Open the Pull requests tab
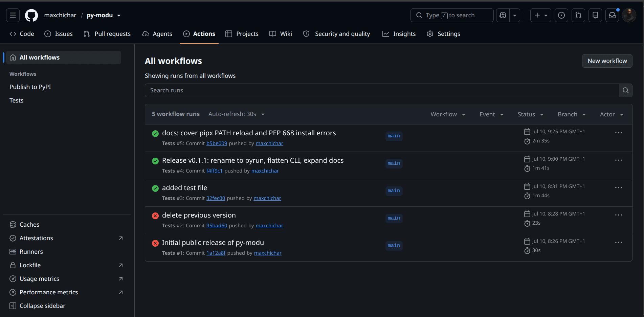This screenshot has height=317, width=644. 107,34
